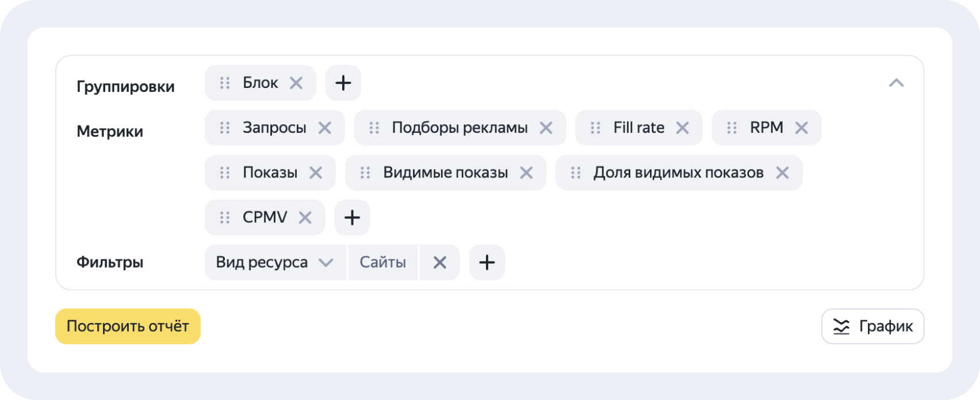Click the RPM metric label

pyautogui.click(x=767, y=128)
